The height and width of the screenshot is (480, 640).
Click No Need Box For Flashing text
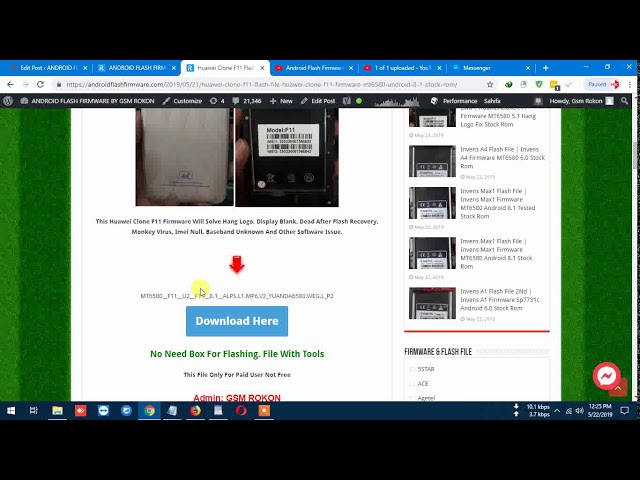tap(237, 354)
